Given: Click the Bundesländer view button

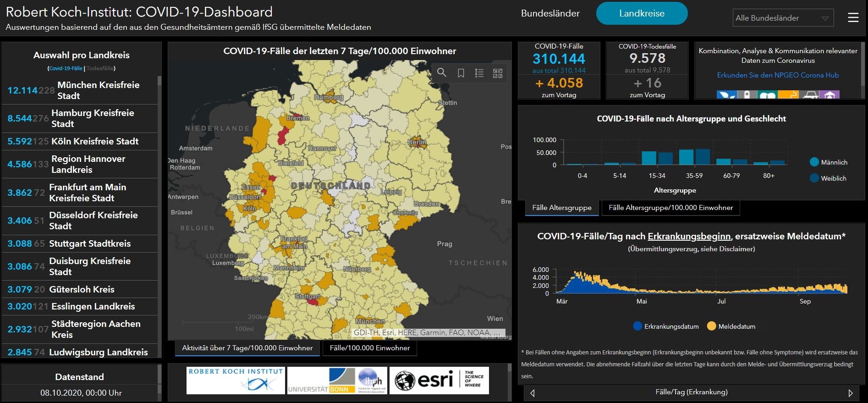Looking at the screenshot, I should [550, 14].
